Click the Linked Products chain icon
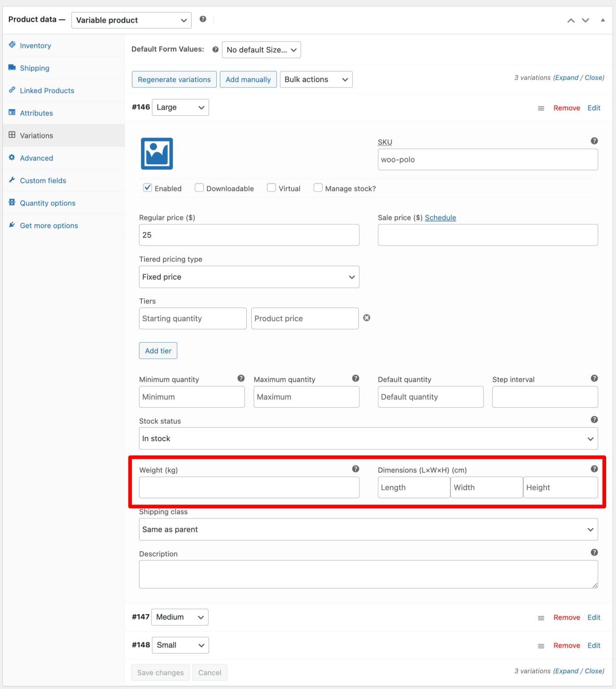The width and height of the screenshot is (616, 689). pos(12,90)
